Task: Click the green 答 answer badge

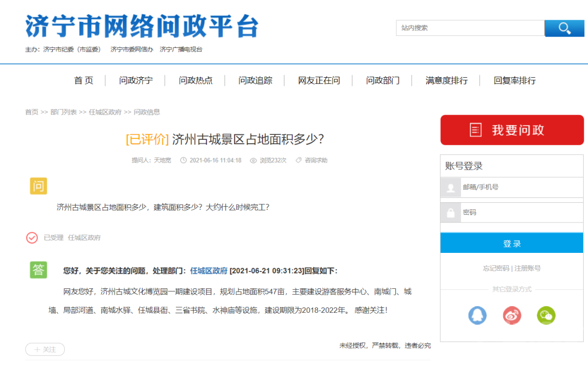Action: point(38,270)
